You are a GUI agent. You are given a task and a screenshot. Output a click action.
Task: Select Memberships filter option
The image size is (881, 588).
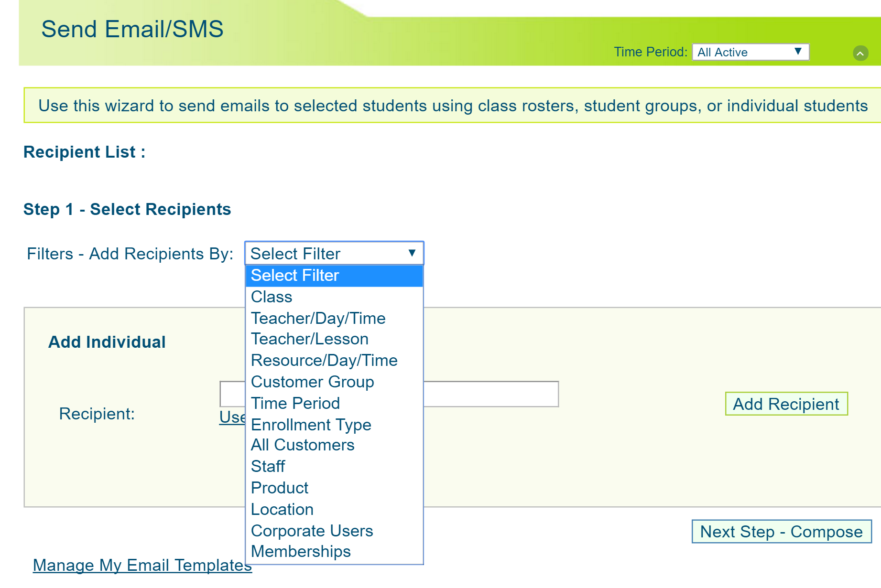301,552
